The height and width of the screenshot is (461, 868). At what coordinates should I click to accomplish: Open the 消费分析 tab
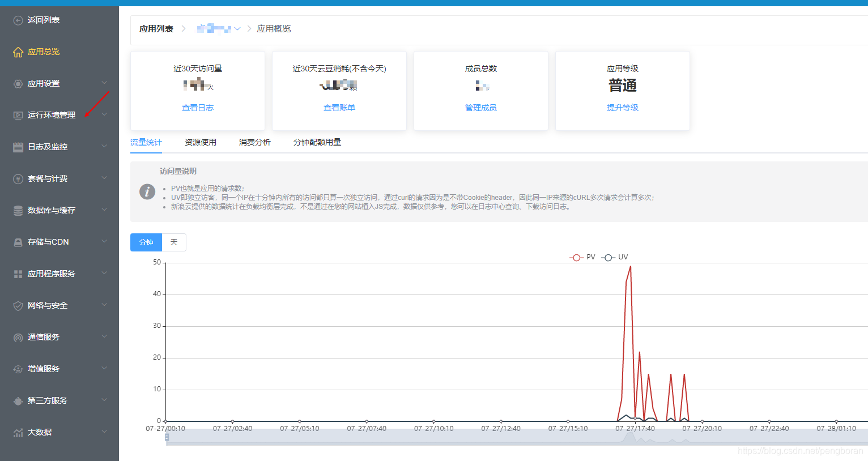255,142
